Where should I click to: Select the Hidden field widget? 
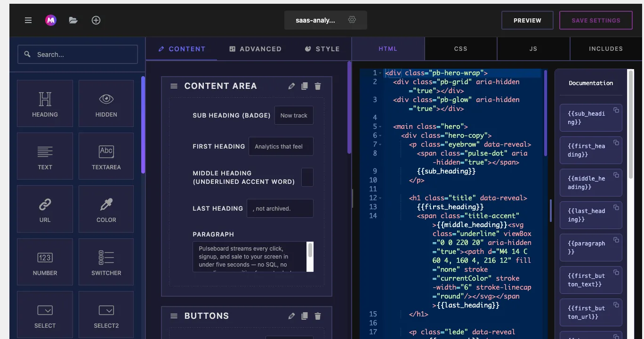(x=106, y=103)
